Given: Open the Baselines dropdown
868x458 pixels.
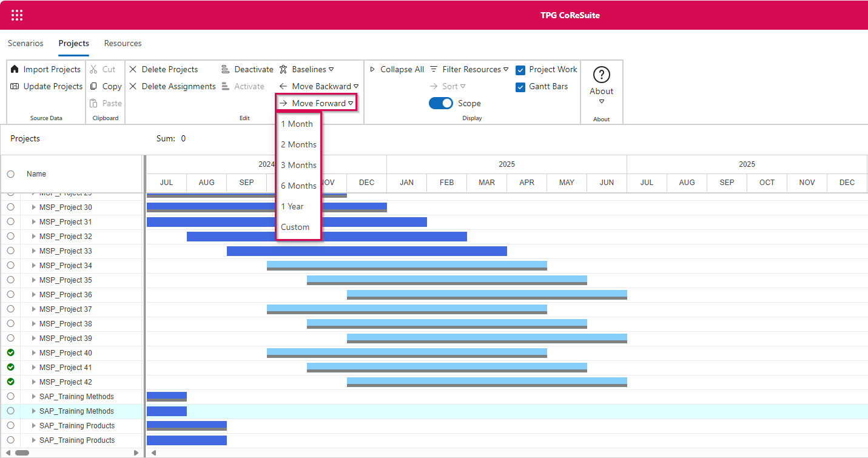Looking at the screenshot, I should (x=312, y=69).
